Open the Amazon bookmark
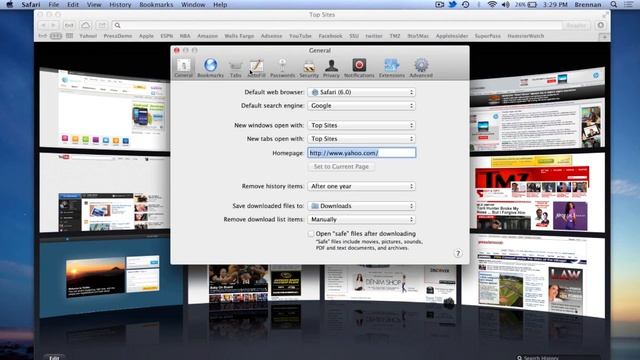Viewport: 640px width, 360px height. (207, 36)
